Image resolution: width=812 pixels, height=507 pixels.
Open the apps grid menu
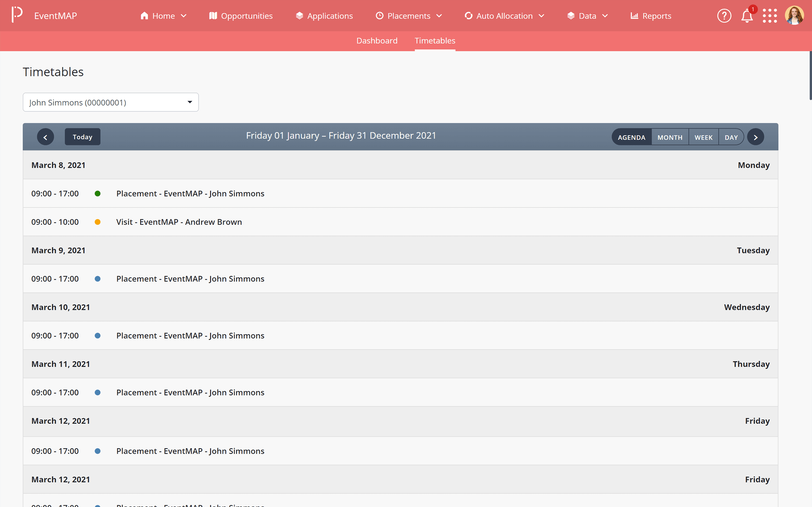769,16
